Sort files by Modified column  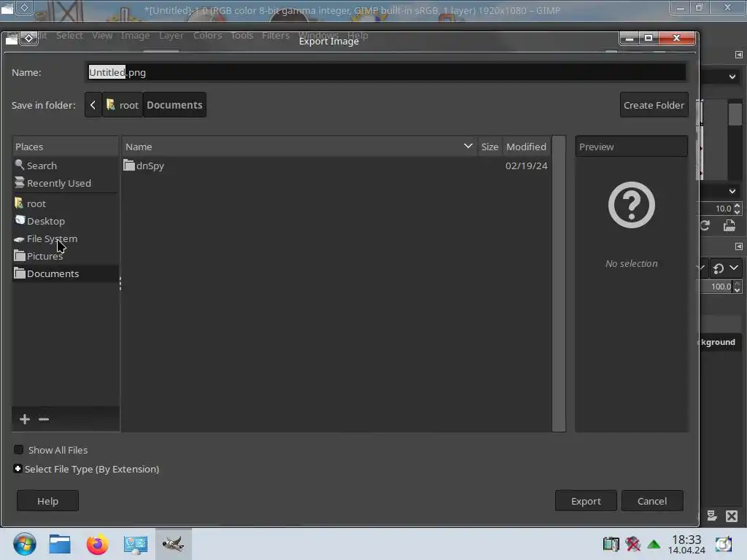coord(526,147)
